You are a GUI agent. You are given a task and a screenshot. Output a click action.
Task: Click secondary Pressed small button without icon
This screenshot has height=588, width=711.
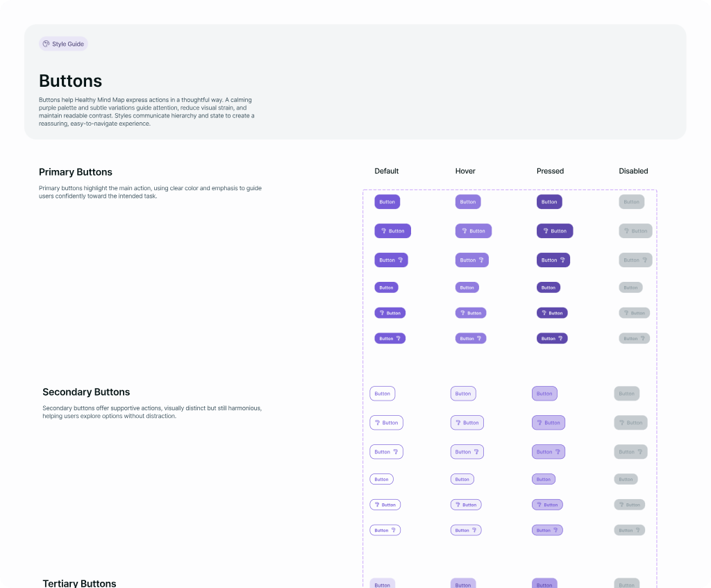tap(544, 479)
